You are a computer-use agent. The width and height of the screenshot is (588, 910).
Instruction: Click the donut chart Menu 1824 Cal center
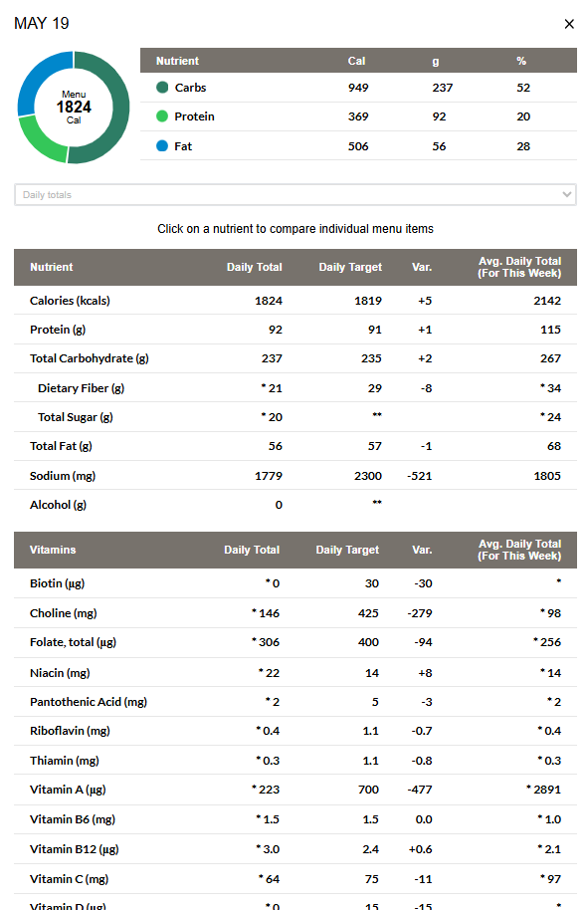(74, 108)
